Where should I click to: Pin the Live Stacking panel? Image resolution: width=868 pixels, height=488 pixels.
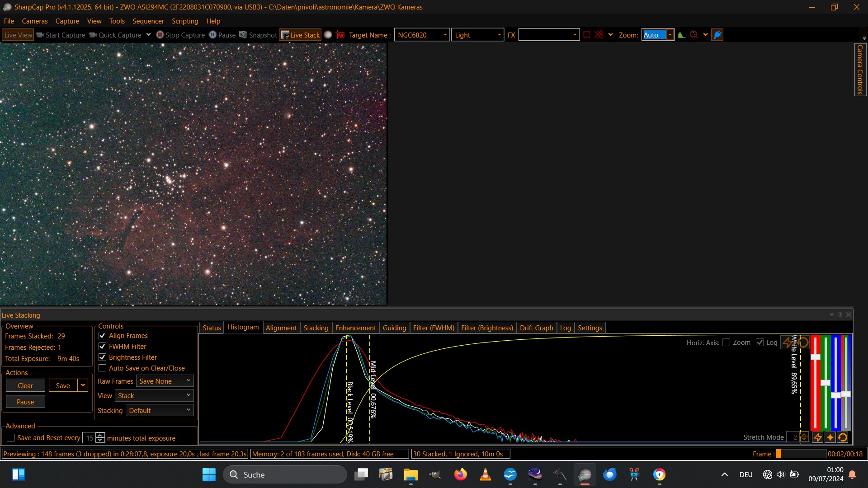pyautogui.click(x=840, y=315)
